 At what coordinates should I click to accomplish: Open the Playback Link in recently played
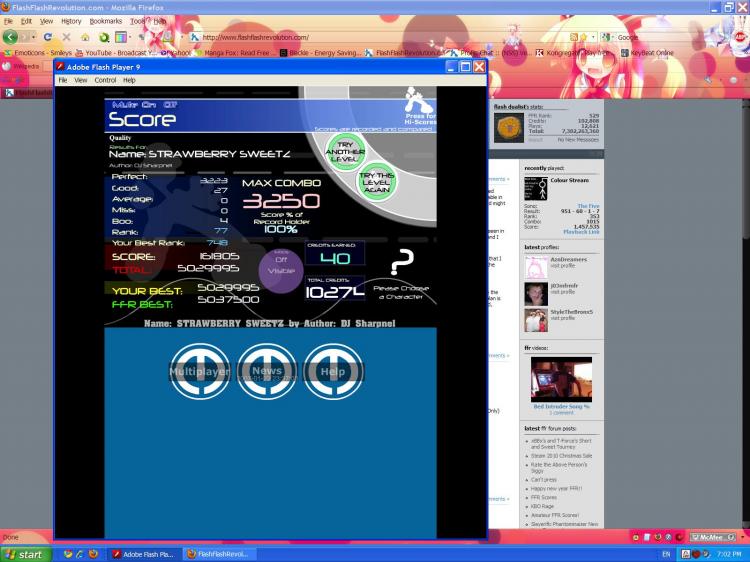(581, 232)
